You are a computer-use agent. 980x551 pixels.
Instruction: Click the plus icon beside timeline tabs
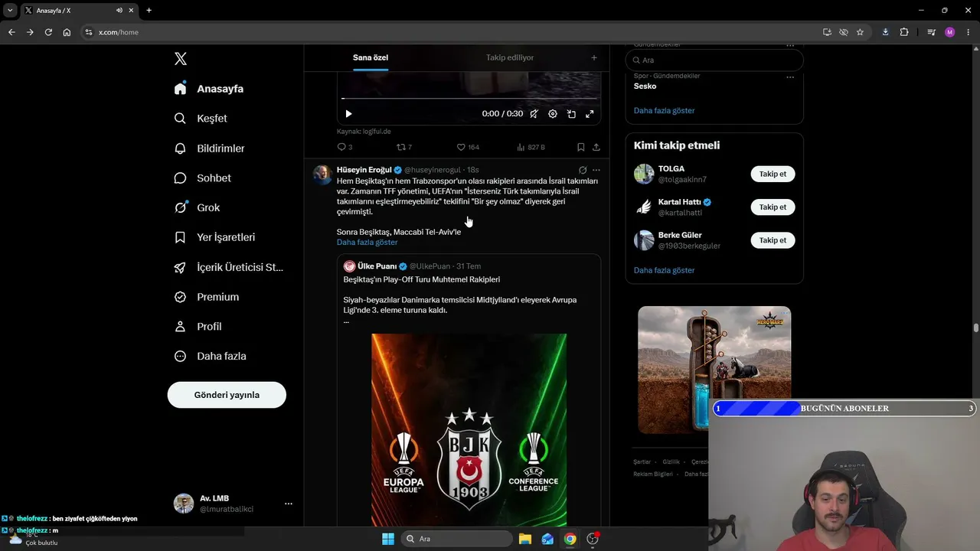[593, 57]
